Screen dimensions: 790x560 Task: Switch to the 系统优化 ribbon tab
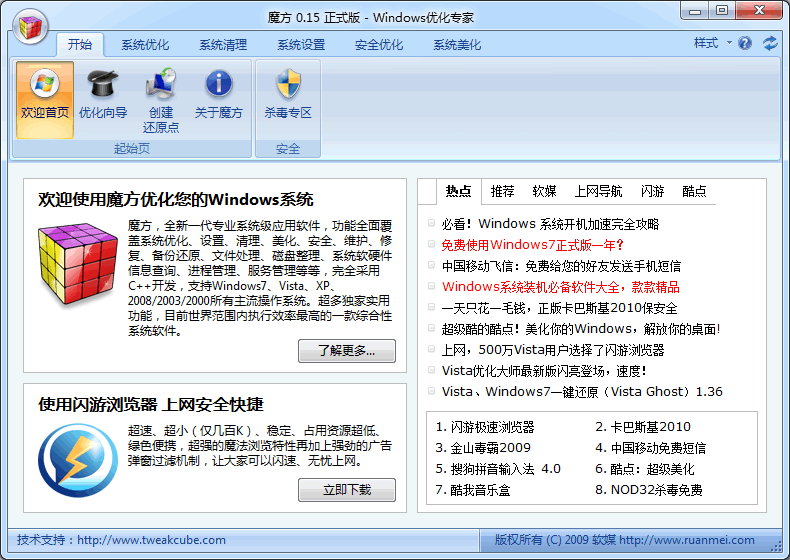tap(145, 45)
